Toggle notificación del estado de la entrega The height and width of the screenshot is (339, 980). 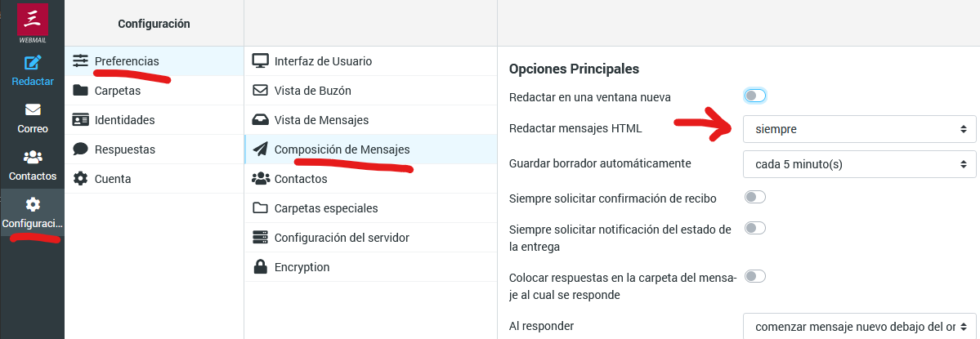click(755, 228)
